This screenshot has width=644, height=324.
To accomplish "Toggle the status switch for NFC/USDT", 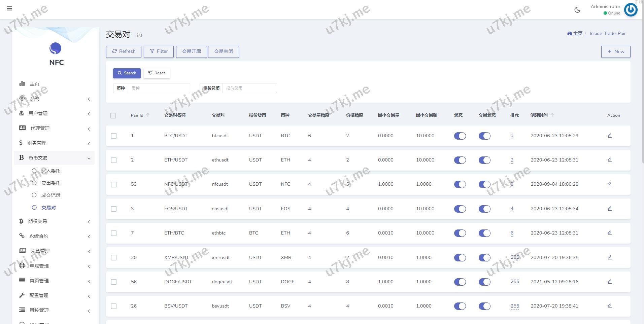I will [460, 184].
